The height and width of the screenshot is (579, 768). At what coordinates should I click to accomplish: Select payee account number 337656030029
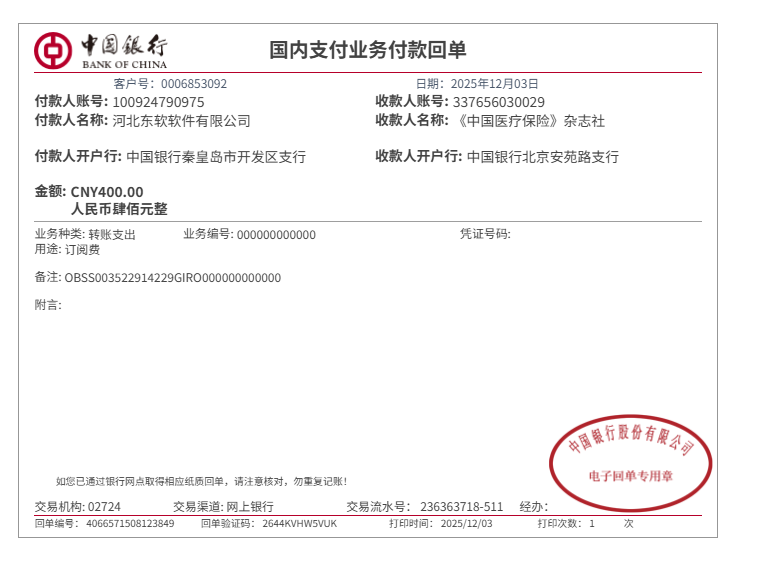point(499,102)
